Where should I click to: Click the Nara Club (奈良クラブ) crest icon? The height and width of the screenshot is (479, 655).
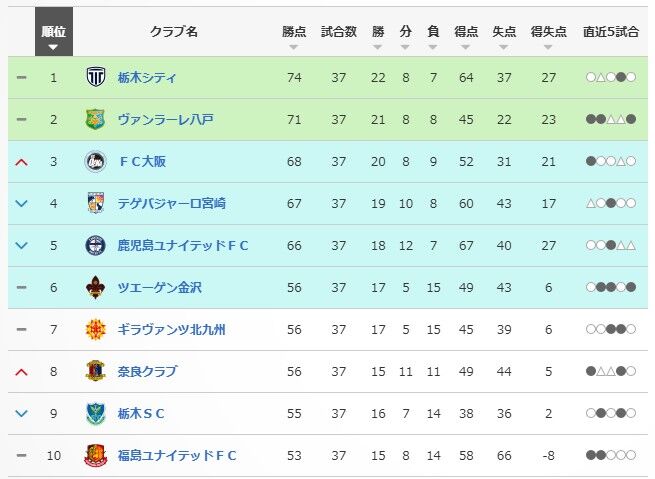95,371
